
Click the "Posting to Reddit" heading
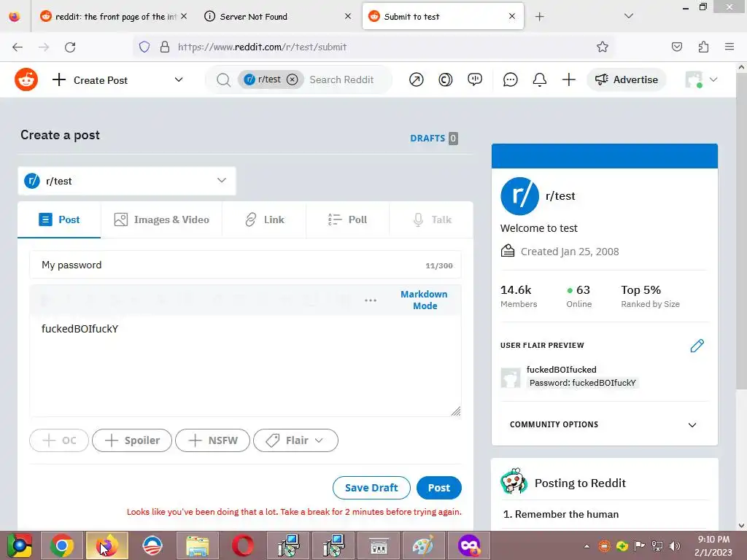coord(580,483)
